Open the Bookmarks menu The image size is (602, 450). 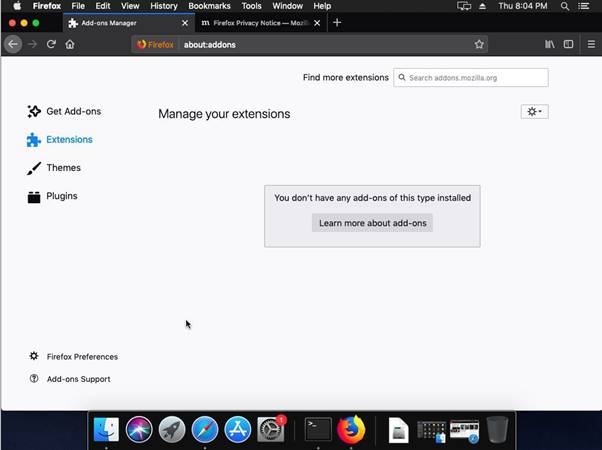[209, 6]
